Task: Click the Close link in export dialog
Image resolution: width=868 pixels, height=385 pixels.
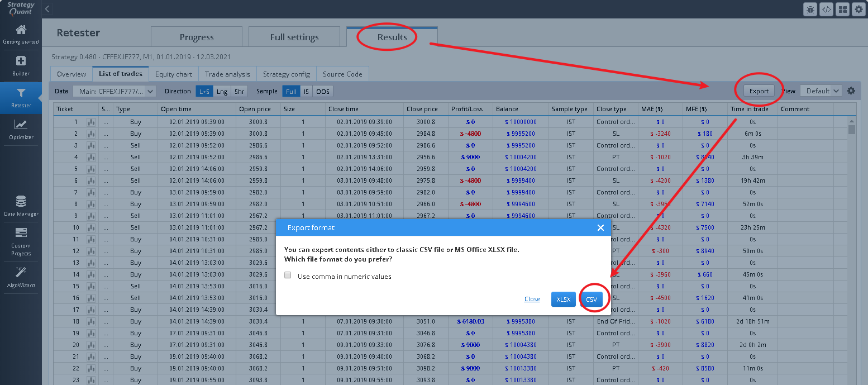Action: [x=532, y=300]
